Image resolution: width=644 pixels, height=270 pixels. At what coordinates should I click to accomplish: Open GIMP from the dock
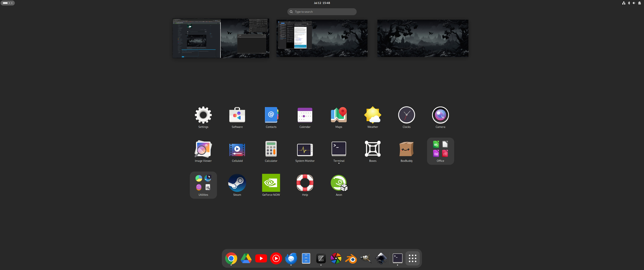tap(366, 259)
